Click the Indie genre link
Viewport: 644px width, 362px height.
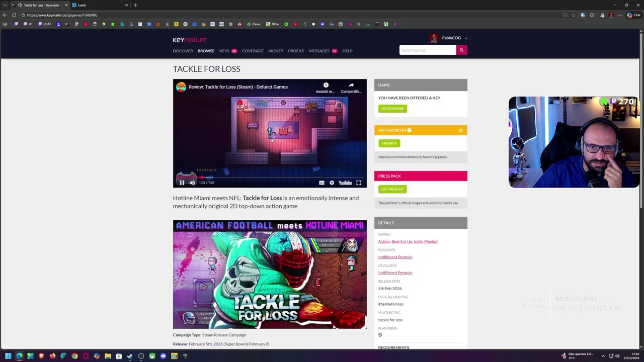click(418, 241)
